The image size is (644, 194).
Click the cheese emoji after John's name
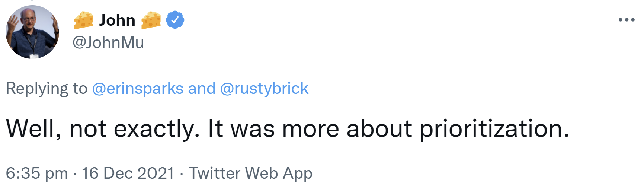pyautogui.click(x=151, y=20)
